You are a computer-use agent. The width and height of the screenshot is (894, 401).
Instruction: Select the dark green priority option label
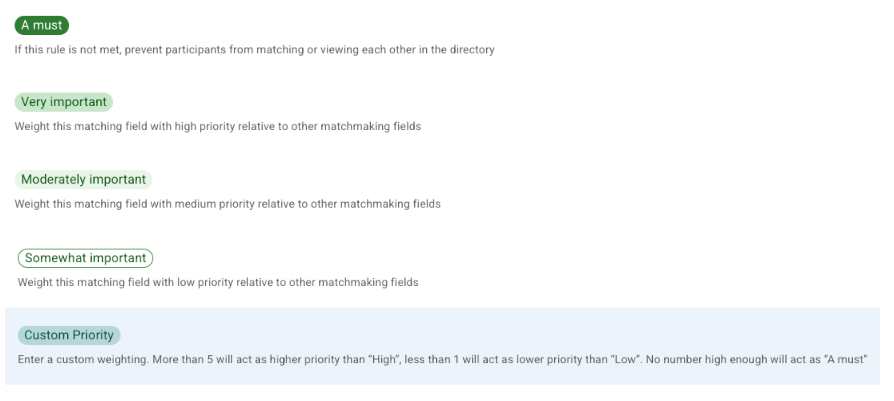(41, 25)
